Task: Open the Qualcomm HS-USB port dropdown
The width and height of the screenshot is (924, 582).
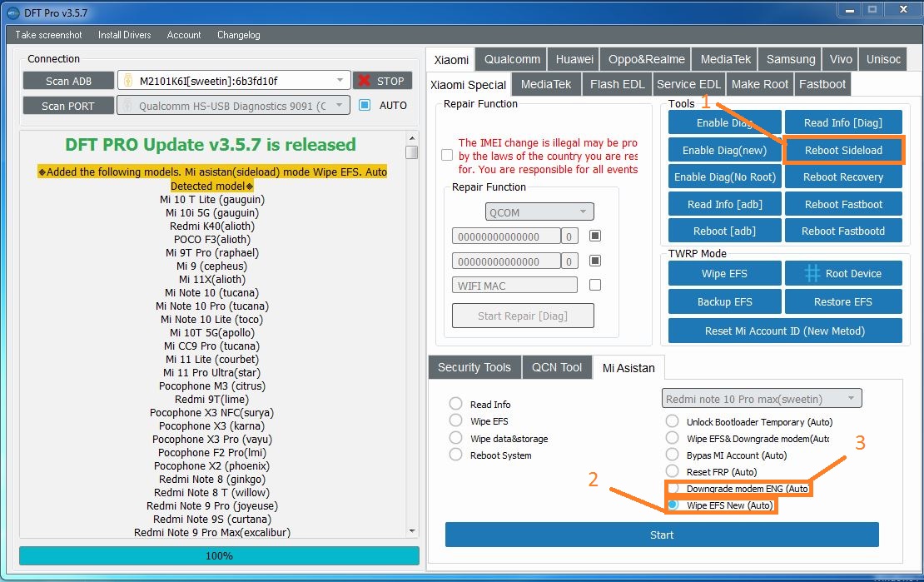Action: point(233,106)
